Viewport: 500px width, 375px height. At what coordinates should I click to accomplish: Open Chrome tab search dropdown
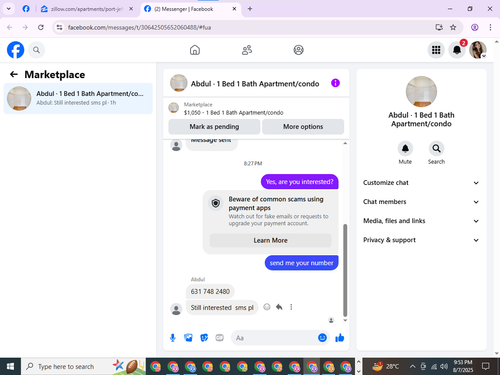tap(9, 9)
